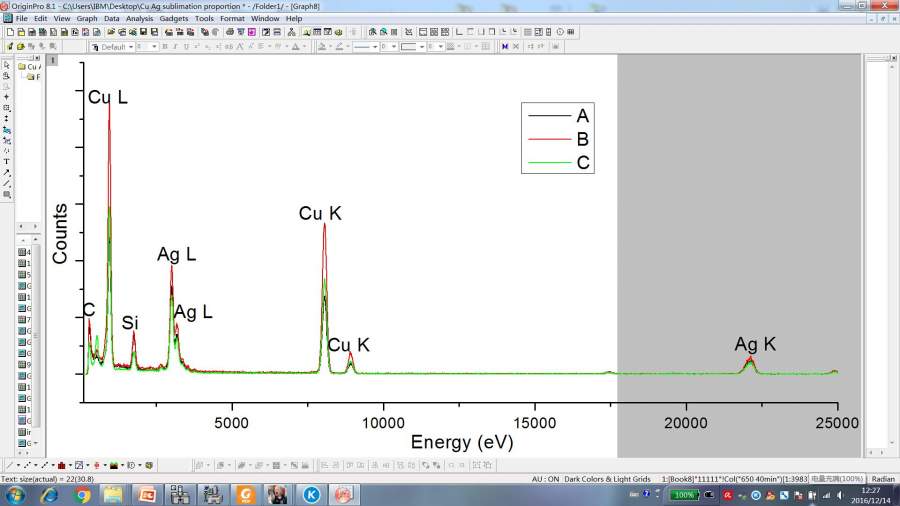900x506 pixels.
Task: Click the New Project icon
Action: point(10,32)
